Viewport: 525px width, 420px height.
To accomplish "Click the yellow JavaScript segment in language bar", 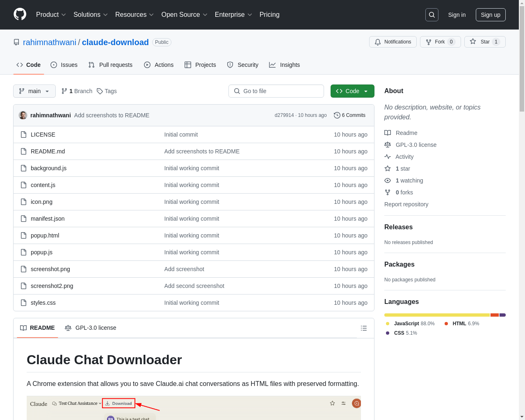I will [x=437, y=315].
